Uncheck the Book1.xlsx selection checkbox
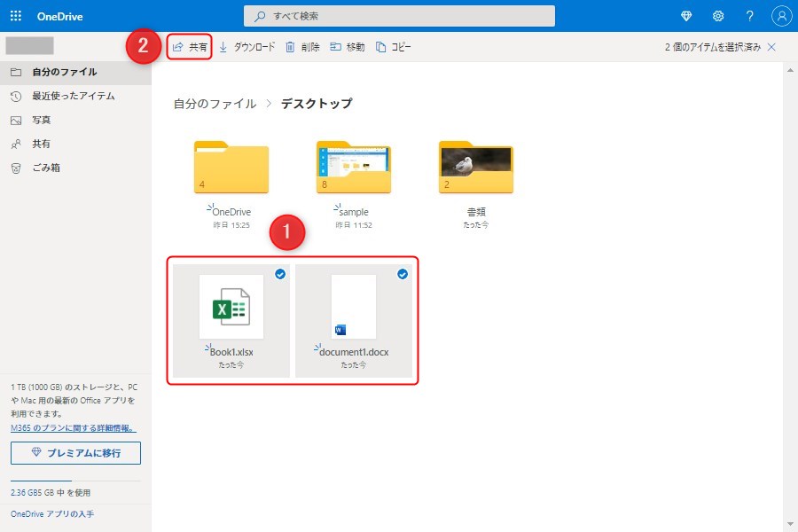The height and width of the screenshot is (532, 798). point(280,275)
